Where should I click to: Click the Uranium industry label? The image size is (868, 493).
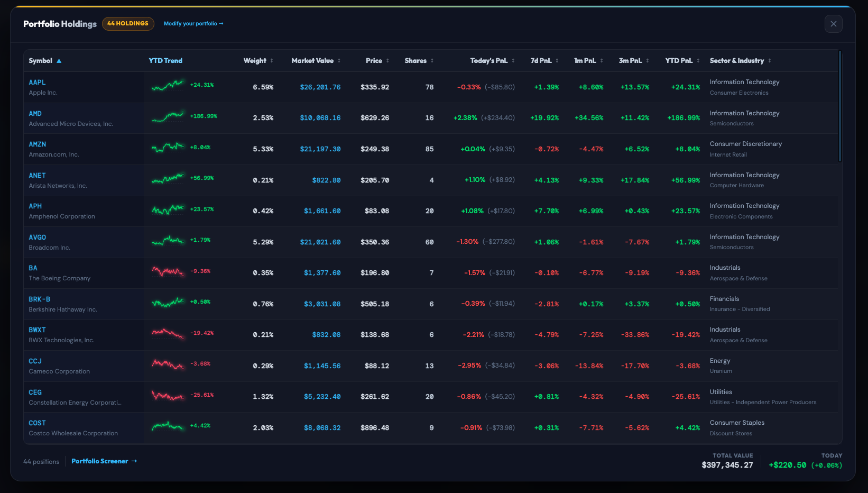[x=721, y=371]
